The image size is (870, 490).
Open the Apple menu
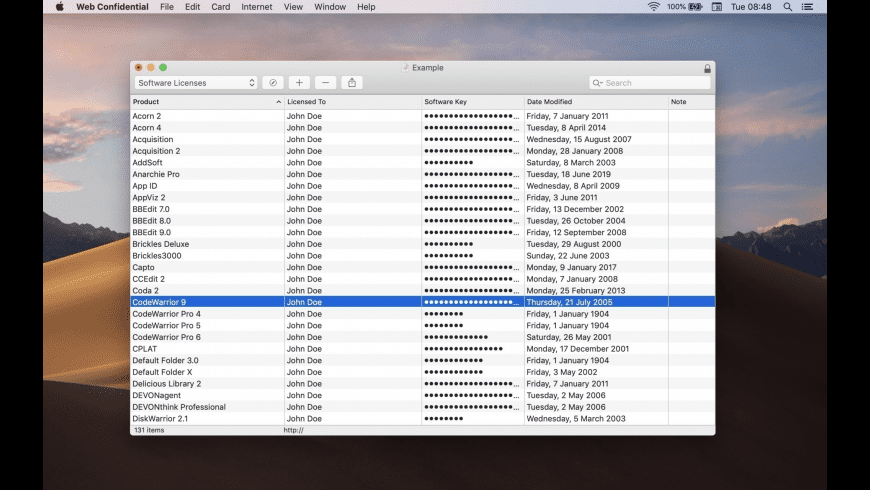pos(59,7)
